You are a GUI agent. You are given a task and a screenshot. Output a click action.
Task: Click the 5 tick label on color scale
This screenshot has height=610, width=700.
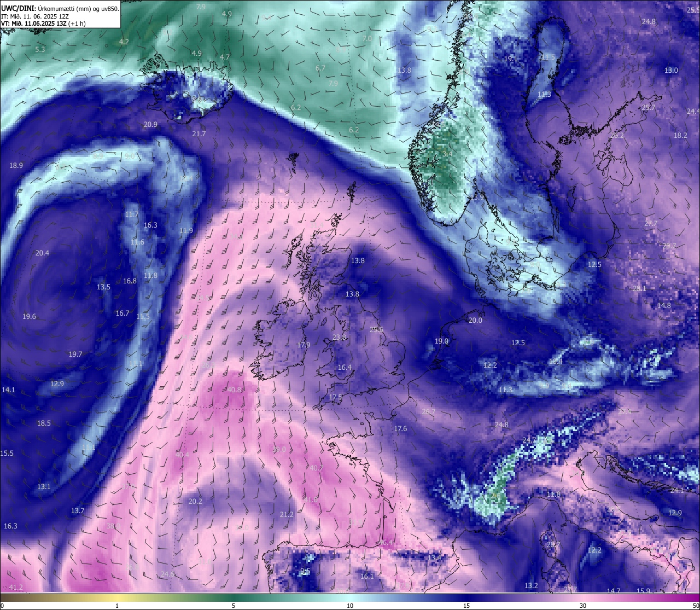click(234, 606)
